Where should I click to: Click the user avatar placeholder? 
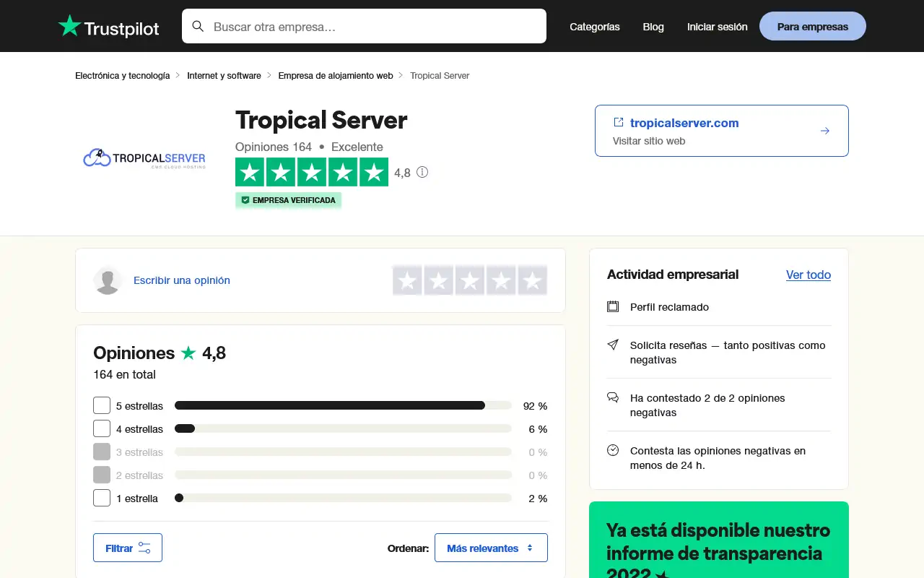[108, 280]
